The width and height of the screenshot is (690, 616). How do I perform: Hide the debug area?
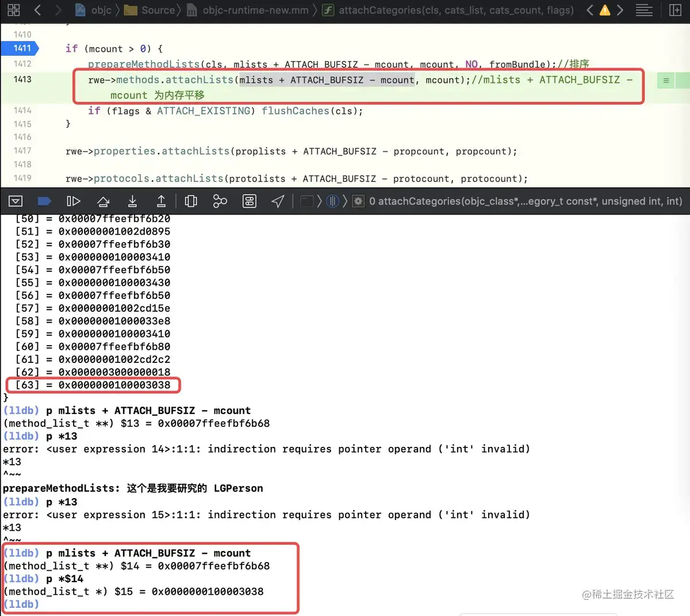16,201
